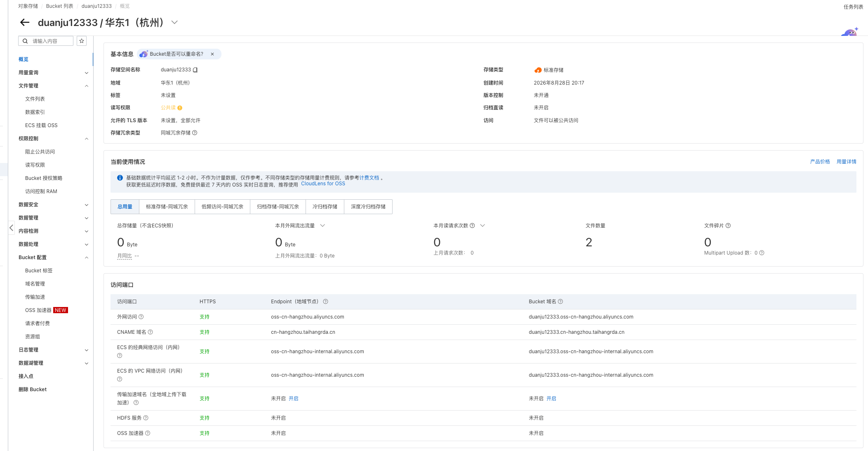
Task: Click 对象存储 in the breadcrumb
Action: (28, 6)
